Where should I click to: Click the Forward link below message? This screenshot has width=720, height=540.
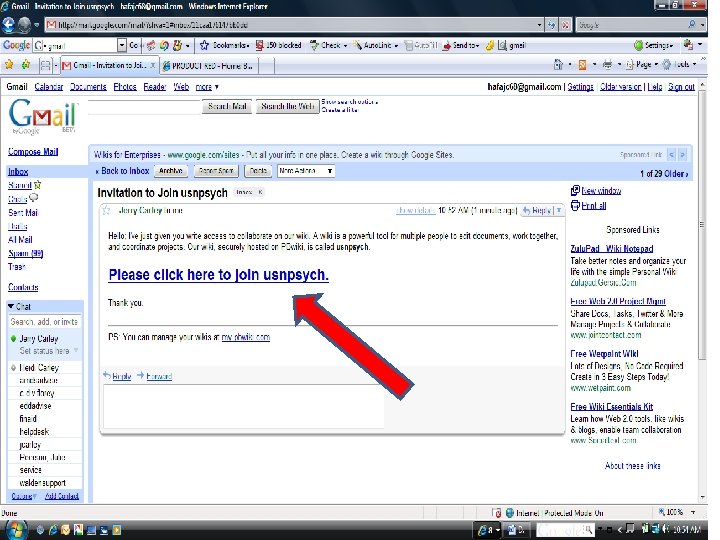click(159, 376)
